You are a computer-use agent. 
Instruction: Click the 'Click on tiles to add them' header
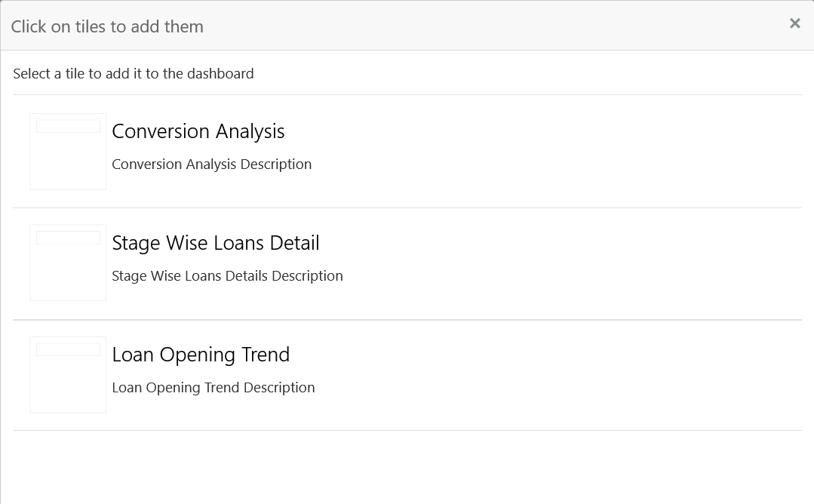[107, 26]
